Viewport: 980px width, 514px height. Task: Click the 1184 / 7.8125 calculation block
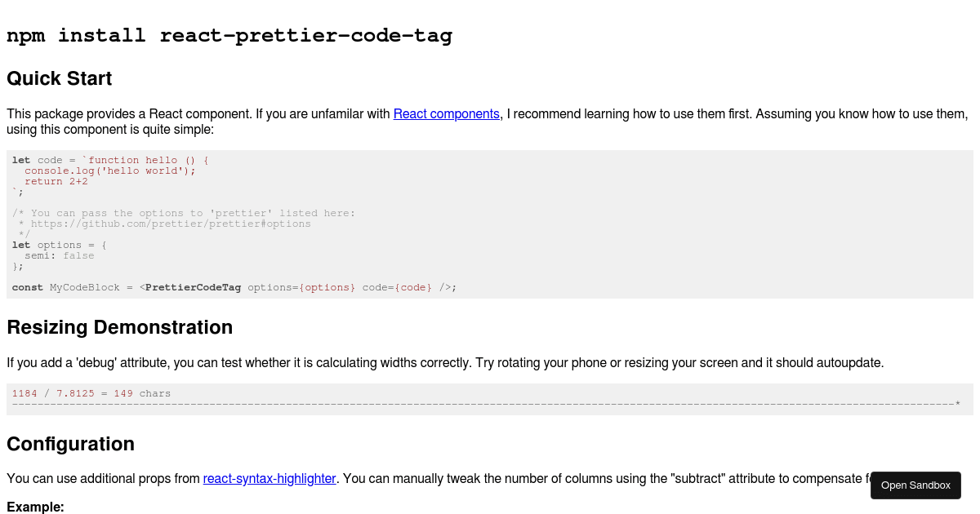coord(90,393)
